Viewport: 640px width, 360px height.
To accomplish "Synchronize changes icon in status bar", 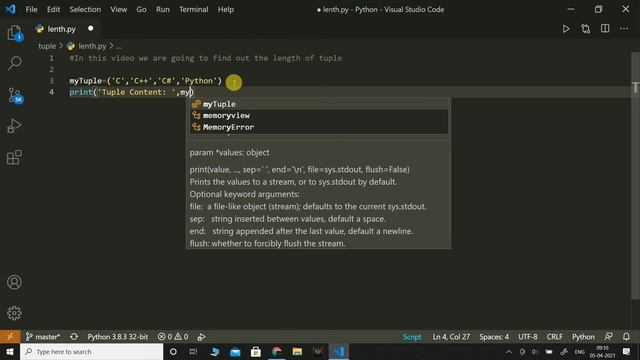I will (x=74, y=337).
